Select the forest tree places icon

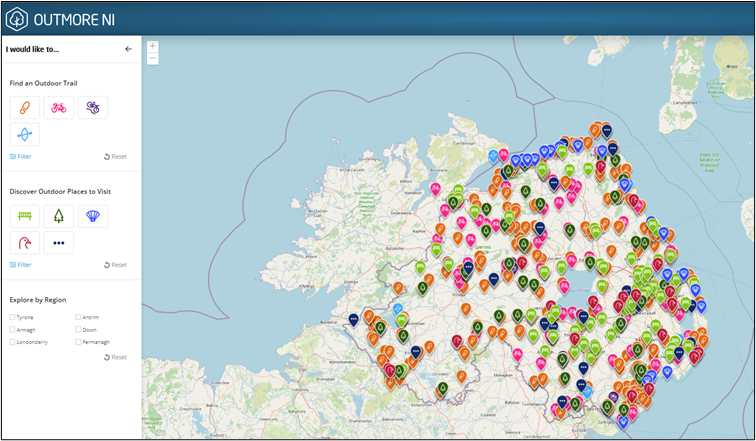(59, 216)
